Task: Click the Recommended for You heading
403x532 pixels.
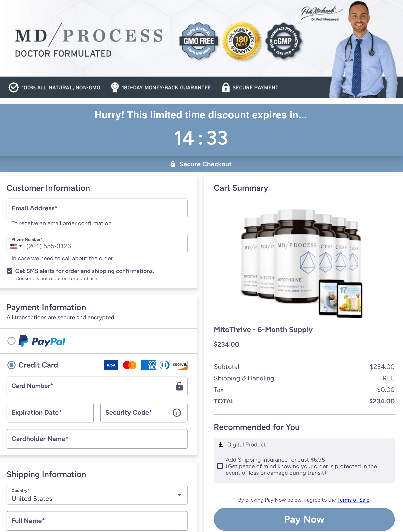Action: click(257, 427)
